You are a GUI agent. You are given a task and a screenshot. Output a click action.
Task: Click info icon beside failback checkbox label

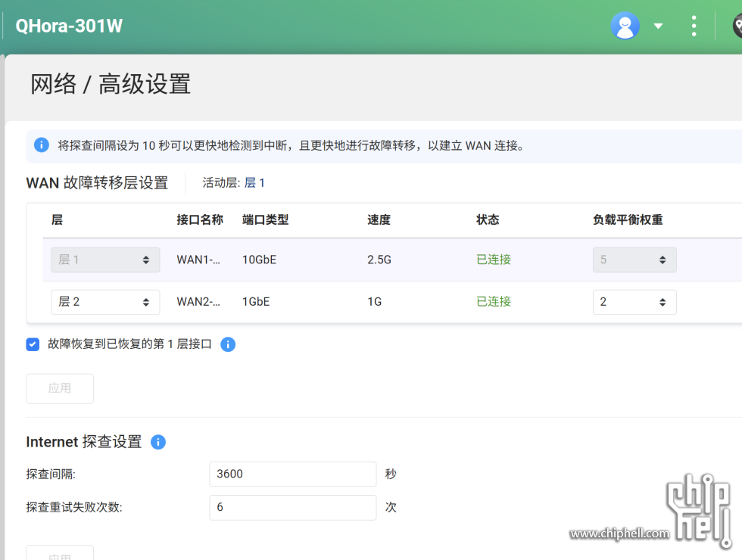point(228,344)
